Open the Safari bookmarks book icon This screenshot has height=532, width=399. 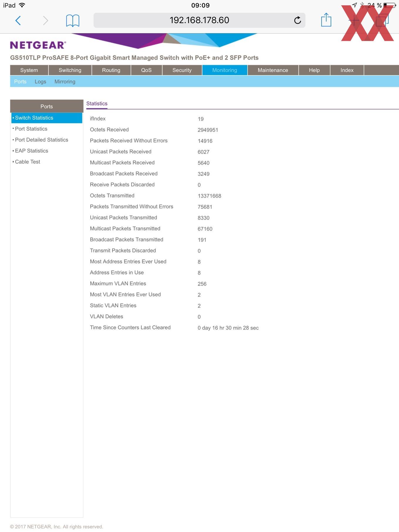tap(72, 21)
